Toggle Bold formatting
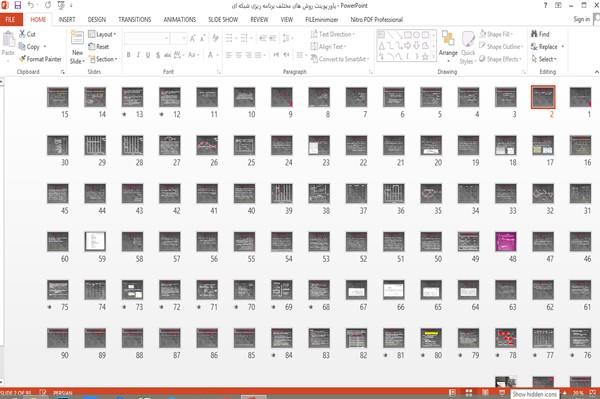The image size is (600, 399). tap(129, 55)
